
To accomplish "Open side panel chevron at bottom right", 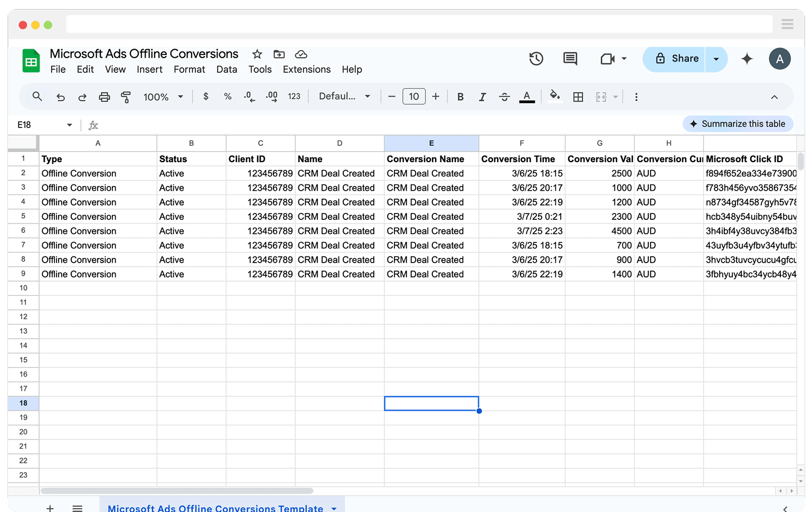I will 785,508.
